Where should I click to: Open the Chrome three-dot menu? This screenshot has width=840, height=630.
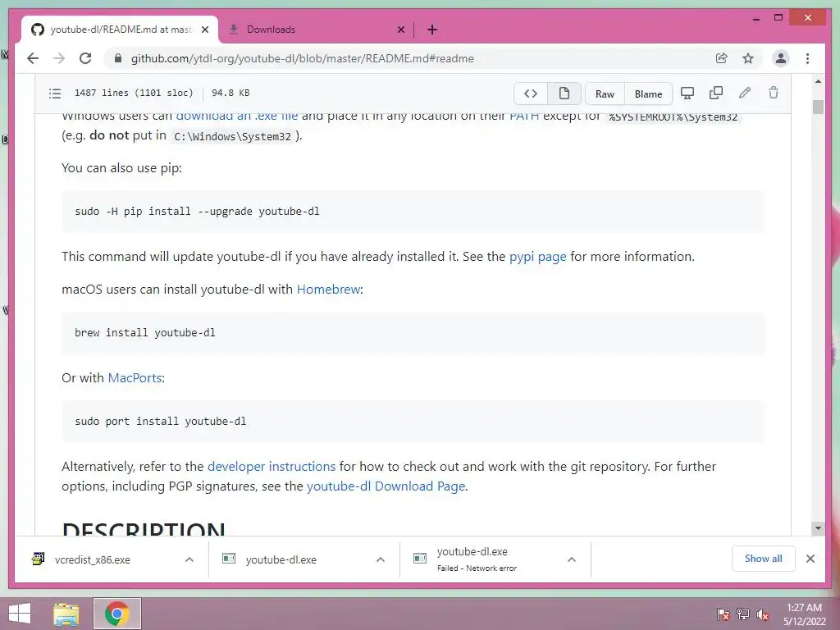tap(807, 58)
